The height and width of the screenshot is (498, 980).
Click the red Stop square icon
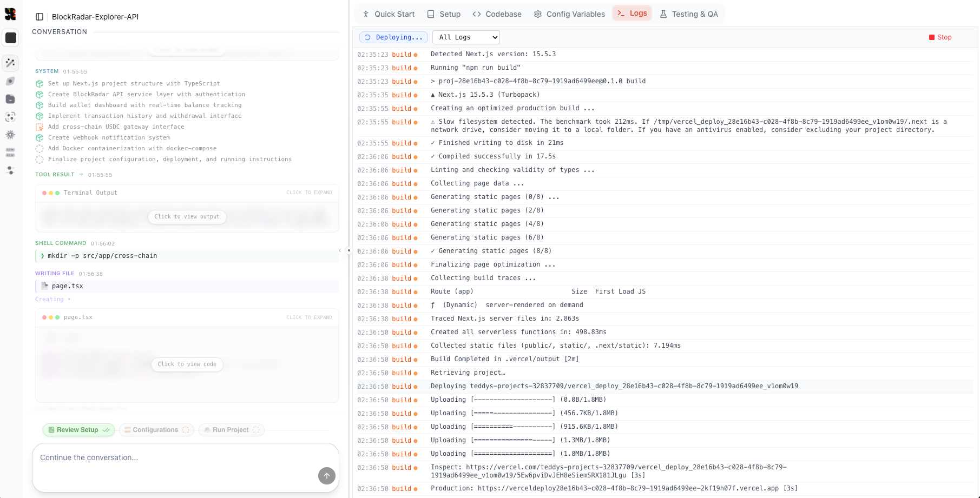[932, 37]
